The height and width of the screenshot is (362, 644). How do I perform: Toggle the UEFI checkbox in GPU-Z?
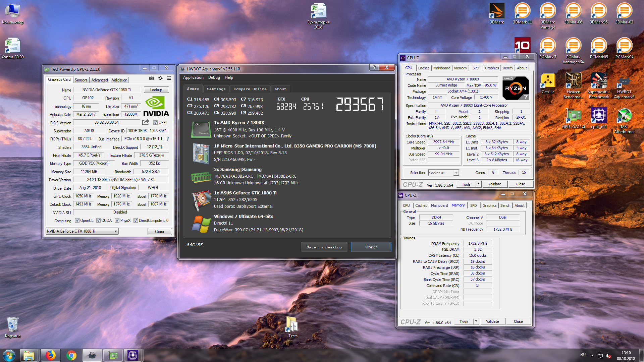click(155, 123)
